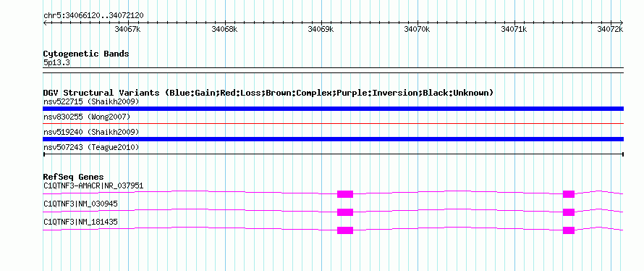Viewport: 644px width, 271px height.
Task: Click the nsv507243 (Teague2010) label
Action: click(x=91, y=147)
